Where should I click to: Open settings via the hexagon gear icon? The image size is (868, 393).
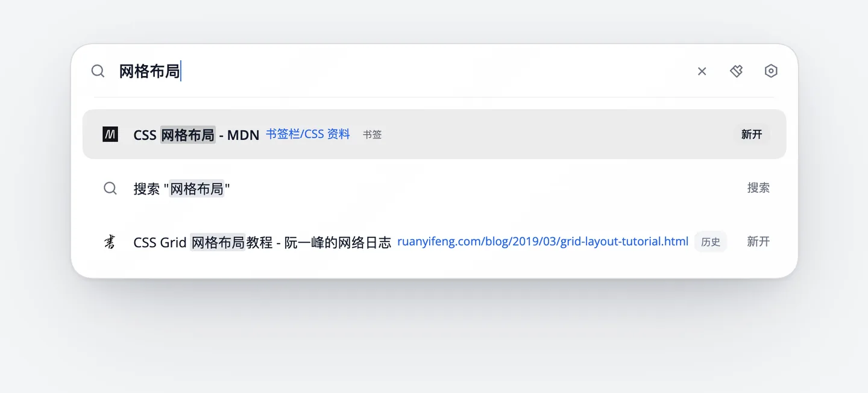771,71
